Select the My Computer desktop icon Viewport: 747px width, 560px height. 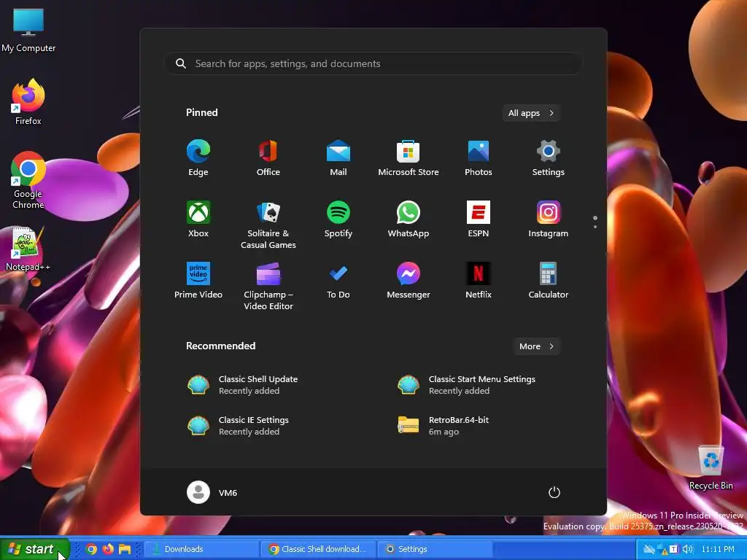[28, 31]
